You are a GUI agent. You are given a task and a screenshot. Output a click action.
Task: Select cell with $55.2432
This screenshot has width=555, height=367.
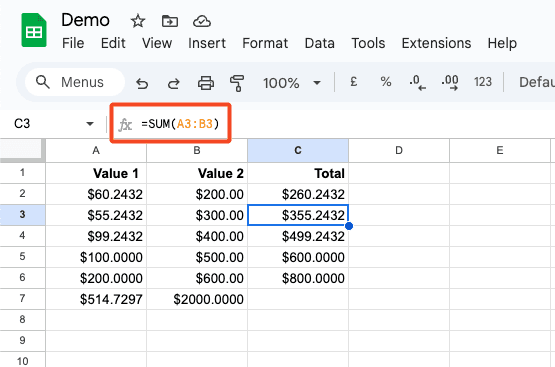96,215
